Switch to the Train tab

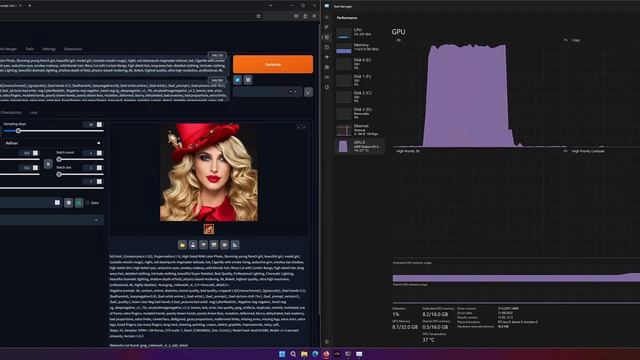29,49
